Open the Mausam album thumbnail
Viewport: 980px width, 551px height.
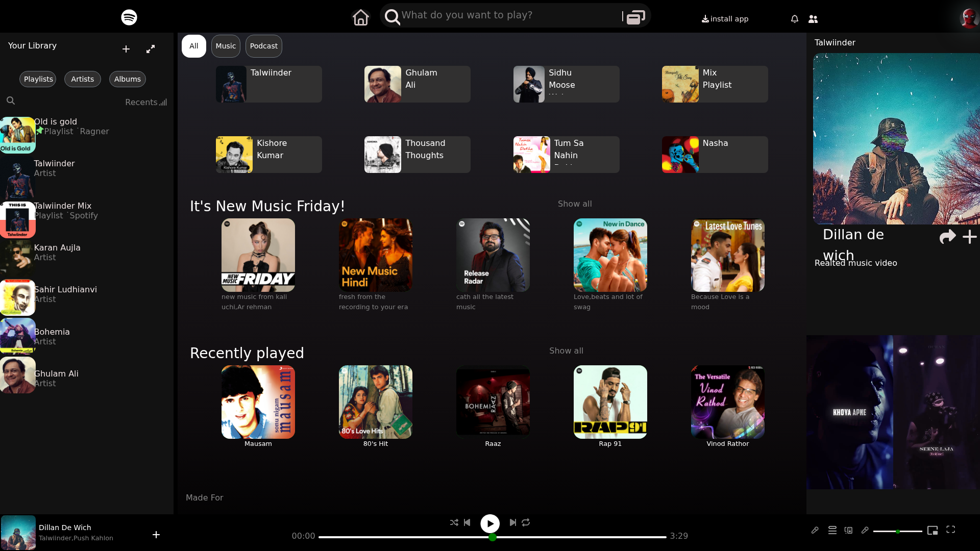[x=258, y=402]
